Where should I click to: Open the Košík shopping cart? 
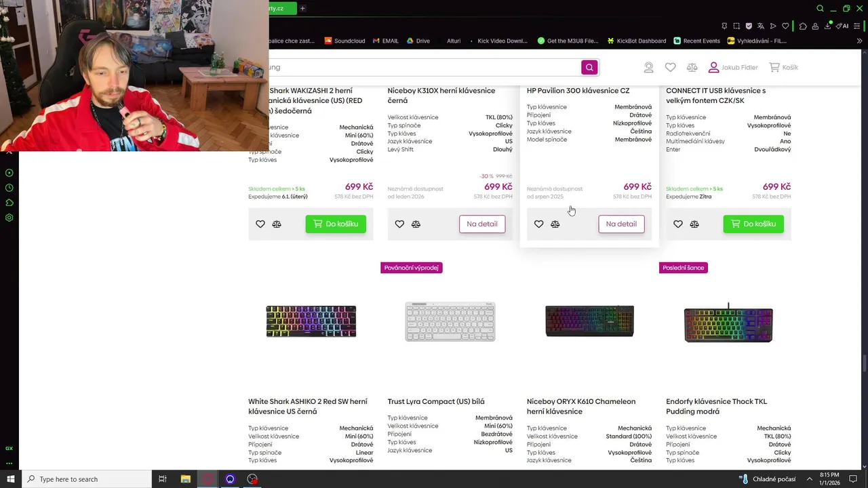pos(783,67)
